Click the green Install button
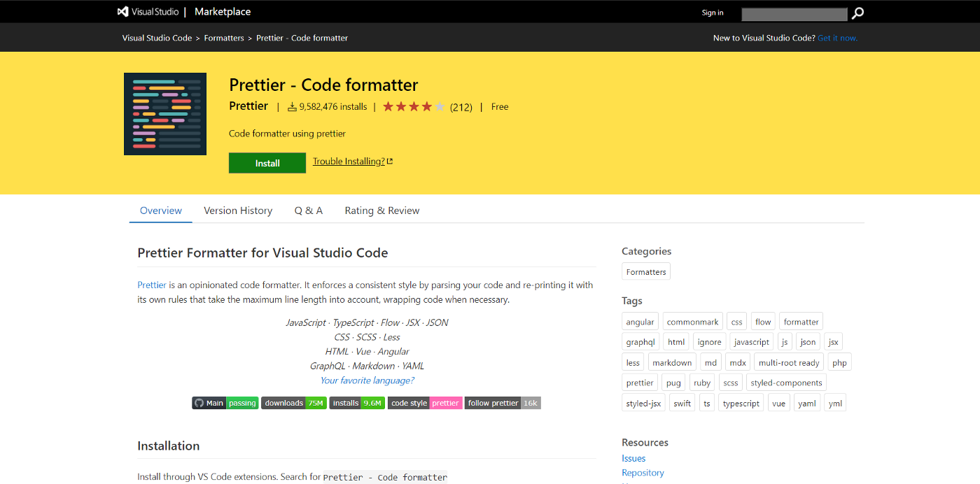 pos(267,163)
